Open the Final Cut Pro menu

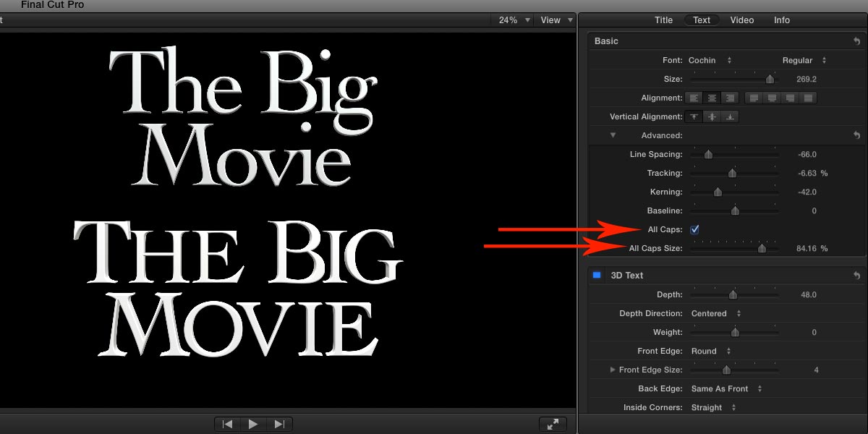click(x=52, y=5)
